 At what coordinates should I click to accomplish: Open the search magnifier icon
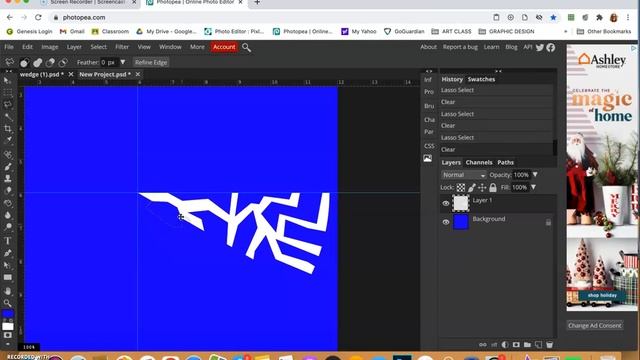pyautogui.click(x=246, y=47)
